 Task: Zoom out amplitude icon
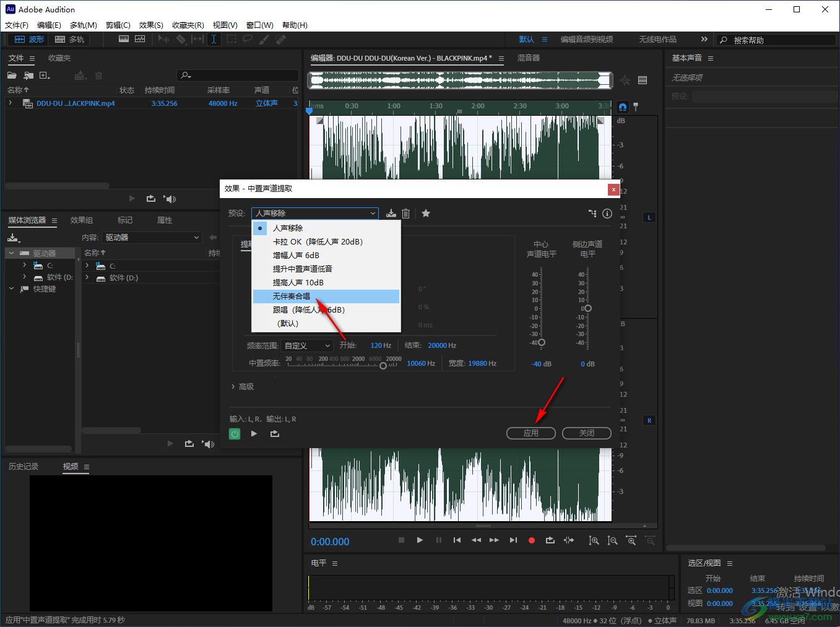612,540
